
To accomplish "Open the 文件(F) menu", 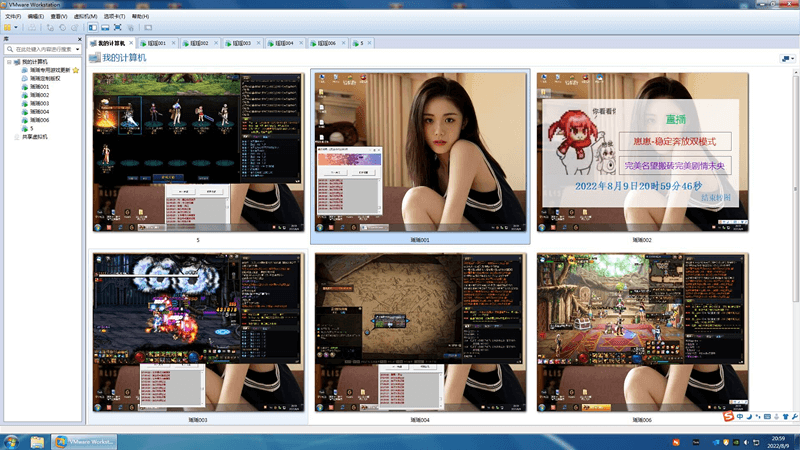I will tap(13, 16).
